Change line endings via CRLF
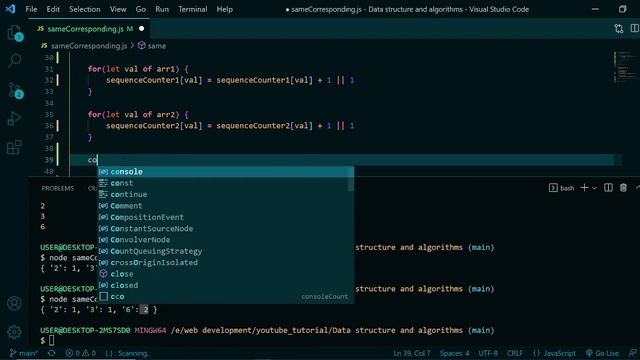The image size is (640, 360). pyautogui.click(x=514, y=353)
